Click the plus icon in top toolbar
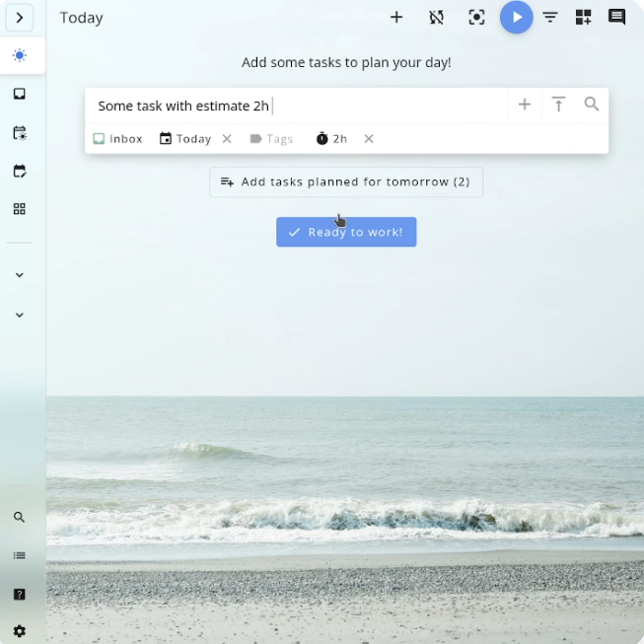The image size is (644, 644). pyautogui.click(x=396, y=18)
